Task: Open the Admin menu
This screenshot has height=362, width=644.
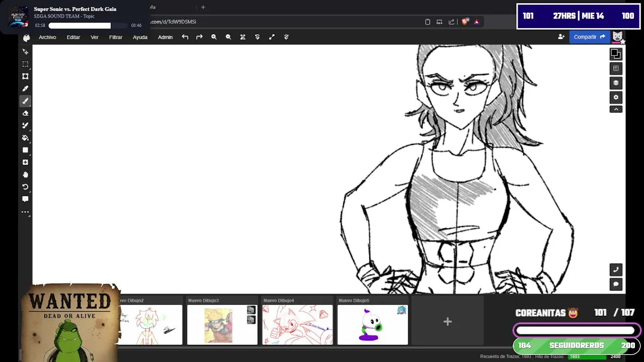Action: [165, 37]
